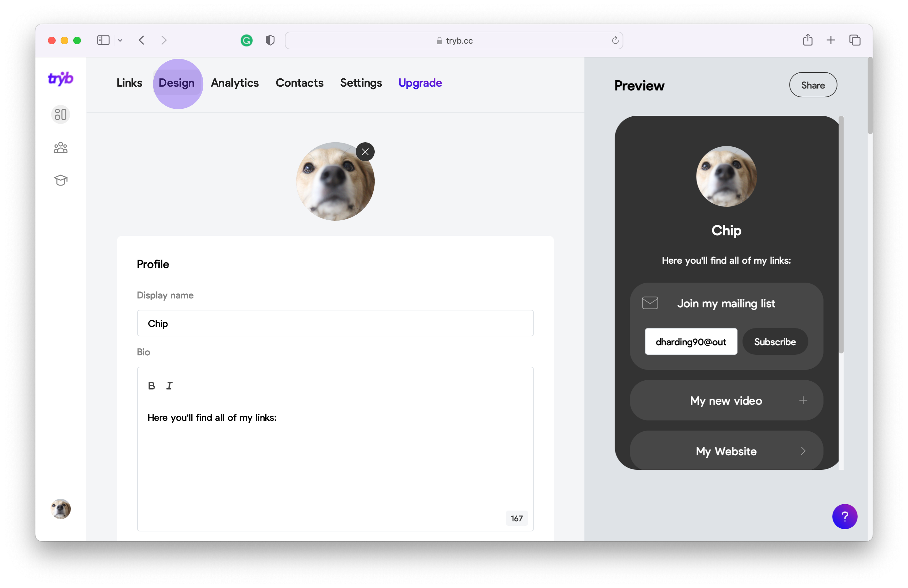Click the preview panel scrollbar
Image resolution: width=908 pixels, height=588 pixels.
click(x=841, y=235)
